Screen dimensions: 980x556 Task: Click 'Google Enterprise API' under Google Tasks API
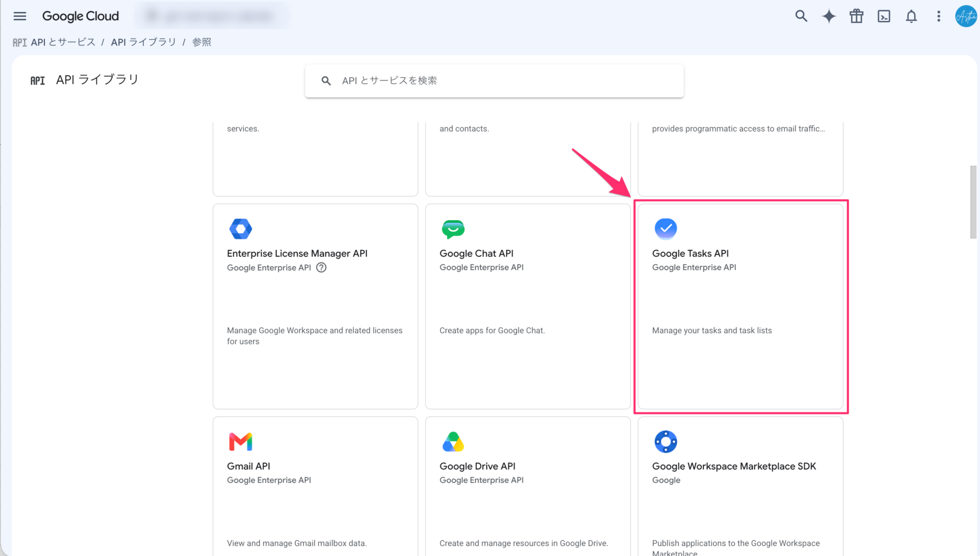[x=694, y=267]
